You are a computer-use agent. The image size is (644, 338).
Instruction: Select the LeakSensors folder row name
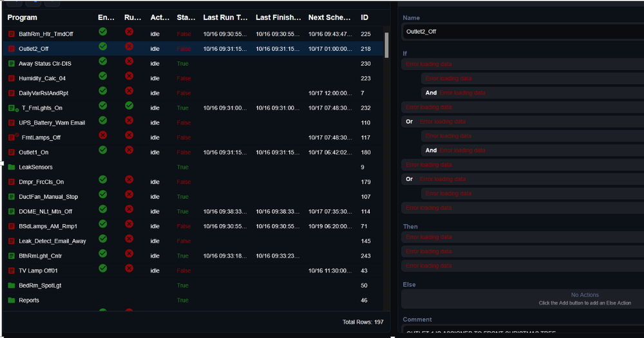[35, 167]
